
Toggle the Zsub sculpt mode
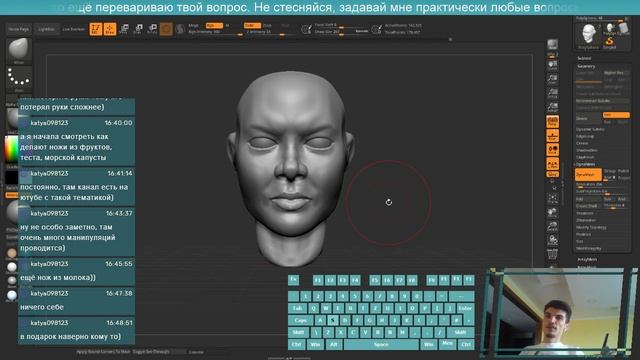267,25
